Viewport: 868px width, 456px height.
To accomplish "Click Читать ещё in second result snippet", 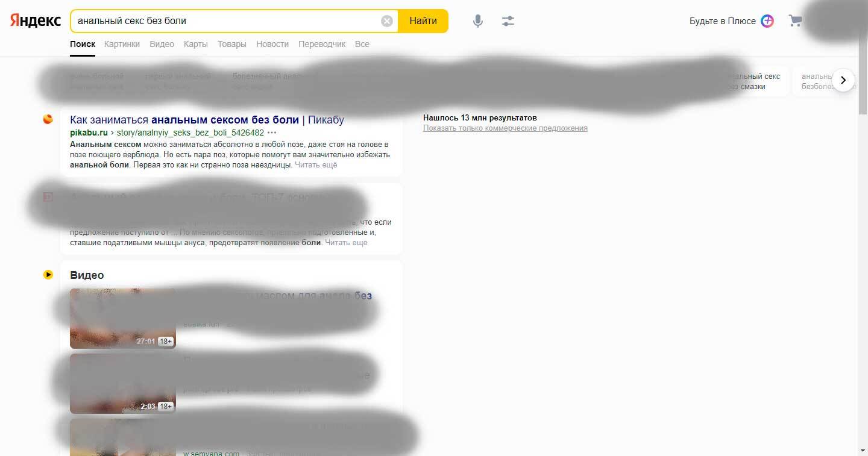I will (346, 243).
